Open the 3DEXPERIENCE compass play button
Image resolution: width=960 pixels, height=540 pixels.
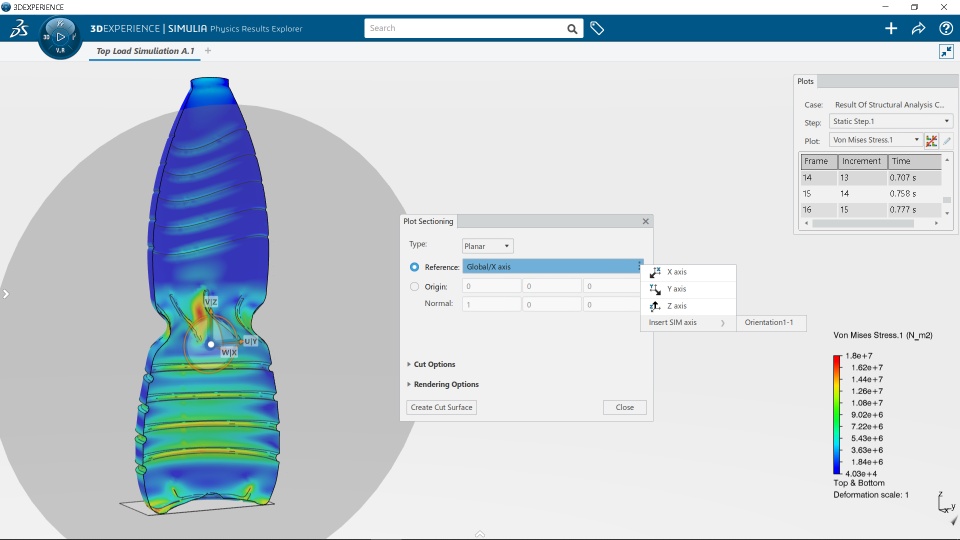coord(60,37)
